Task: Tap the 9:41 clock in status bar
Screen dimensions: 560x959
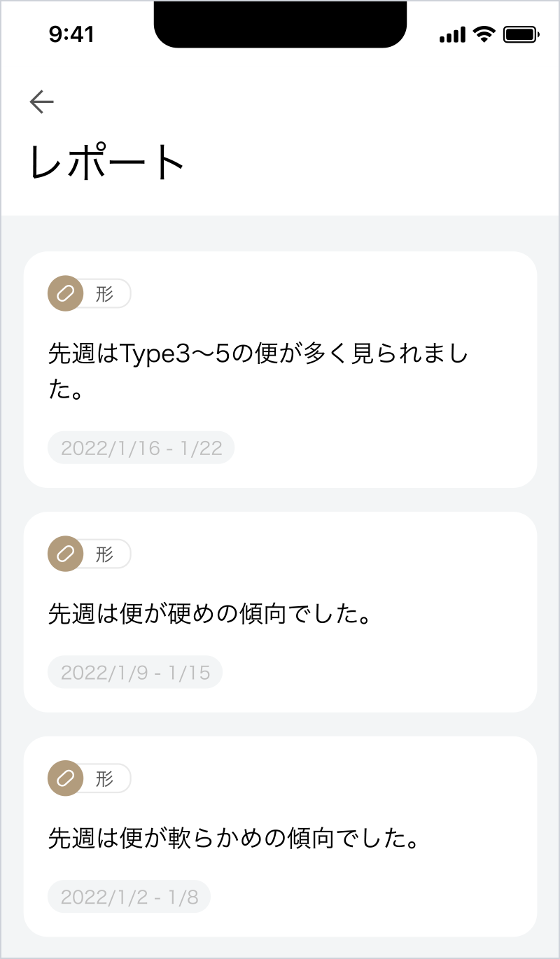Action: [71, 34]
